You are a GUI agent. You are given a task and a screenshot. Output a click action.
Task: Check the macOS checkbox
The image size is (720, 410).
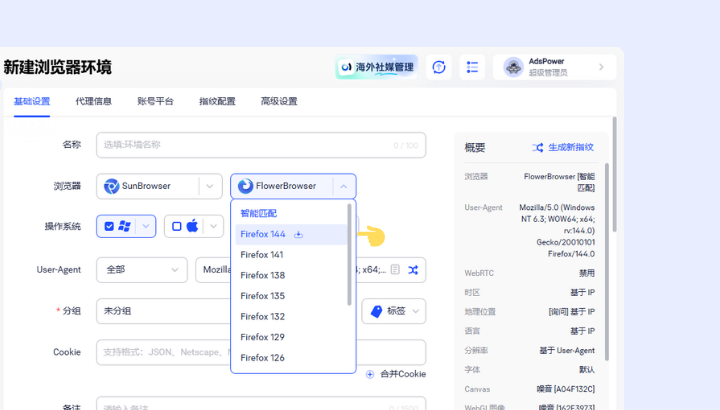(177, 226)
